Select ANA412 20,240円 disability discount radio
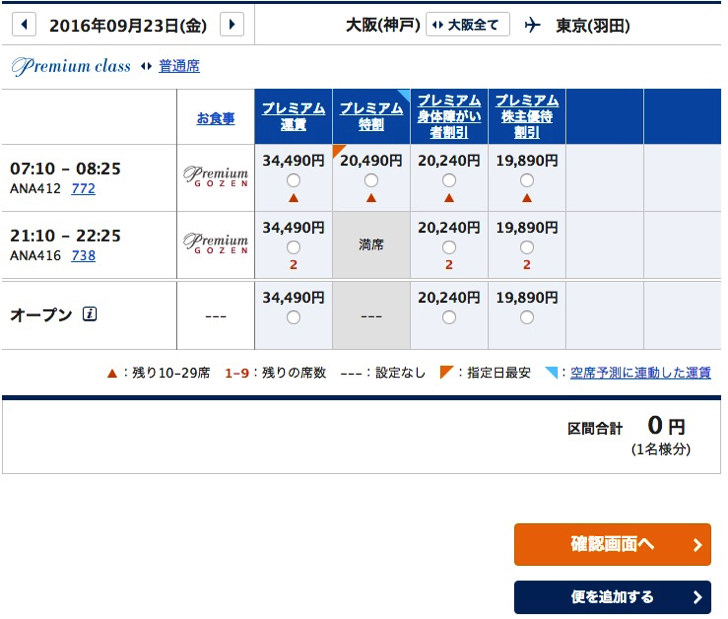728x619 pixels. pyautogui.click(x=449, y=180)
